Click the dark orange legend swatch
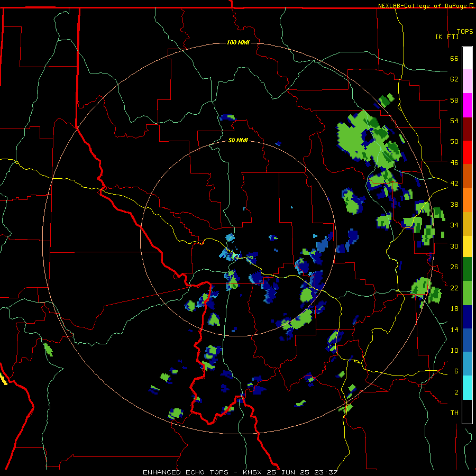Image resolution: width=476 pixels, height=476 pixels. pos(467,176)
